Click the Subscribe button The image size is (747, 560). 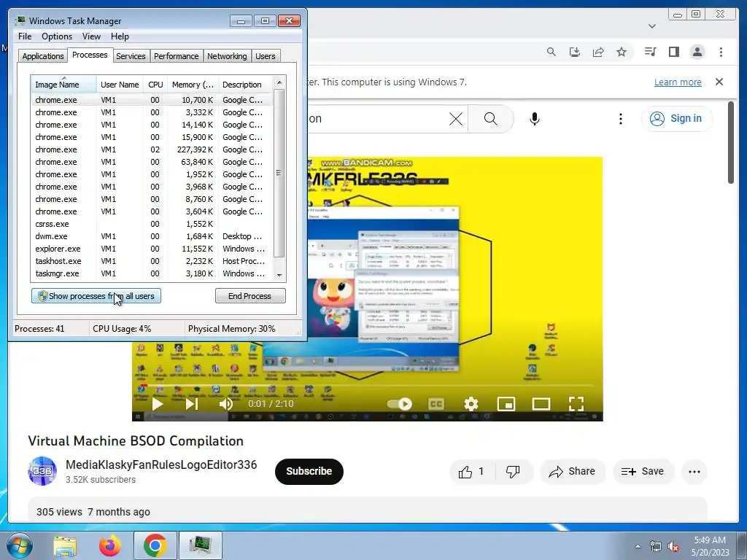click(x=309, y=472)
